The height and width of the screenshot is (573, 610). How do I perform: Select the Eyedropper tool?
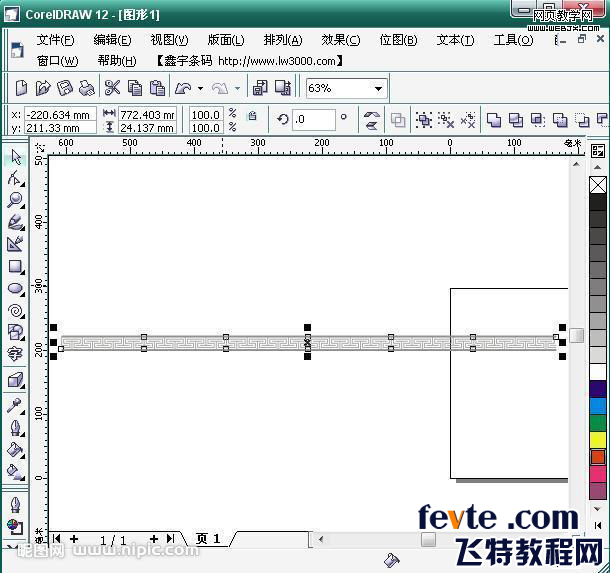(15, 406)
